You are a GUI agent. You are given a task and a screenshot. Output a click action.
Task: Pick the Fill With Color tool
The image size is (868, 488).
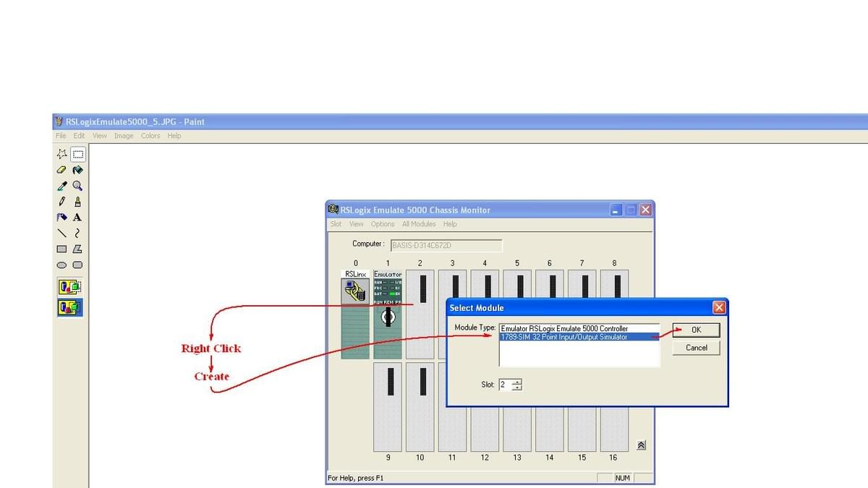coord(77,169)
